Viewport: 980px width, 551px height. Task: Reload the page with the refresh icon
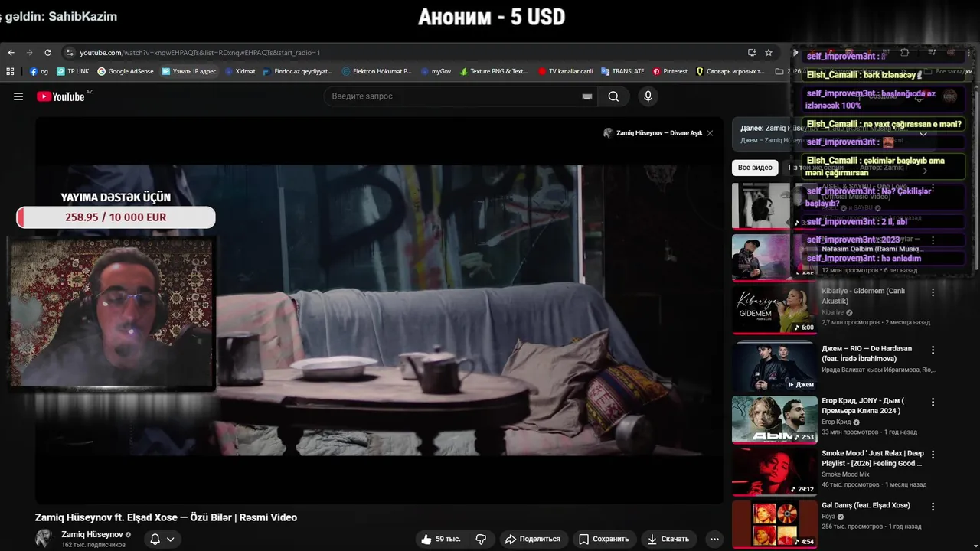48,53
